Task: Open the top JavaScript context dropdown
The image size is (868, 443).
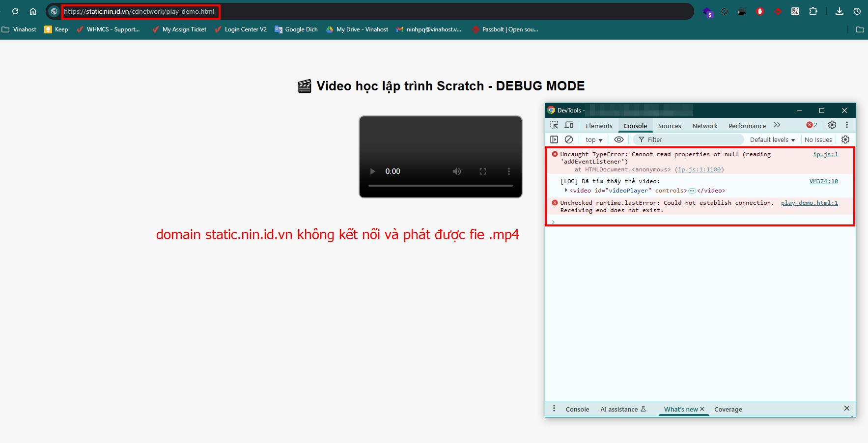Action: (x=594, y=140)
